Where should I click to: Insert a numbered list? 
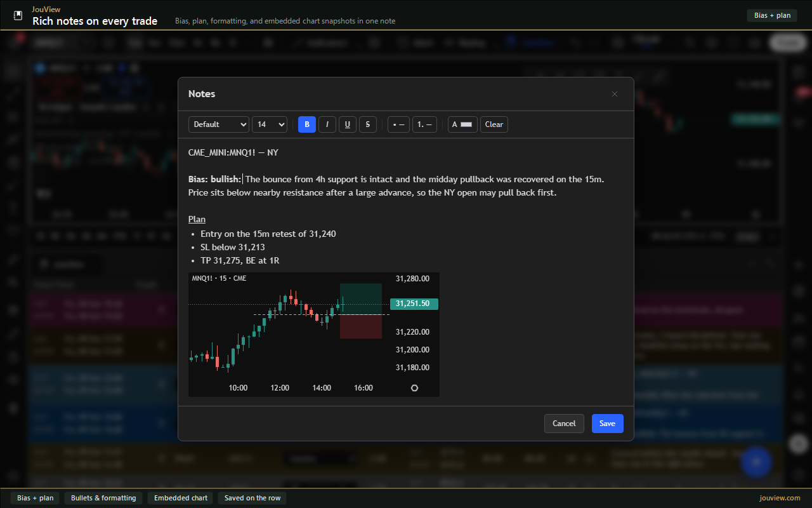(424, 124)
